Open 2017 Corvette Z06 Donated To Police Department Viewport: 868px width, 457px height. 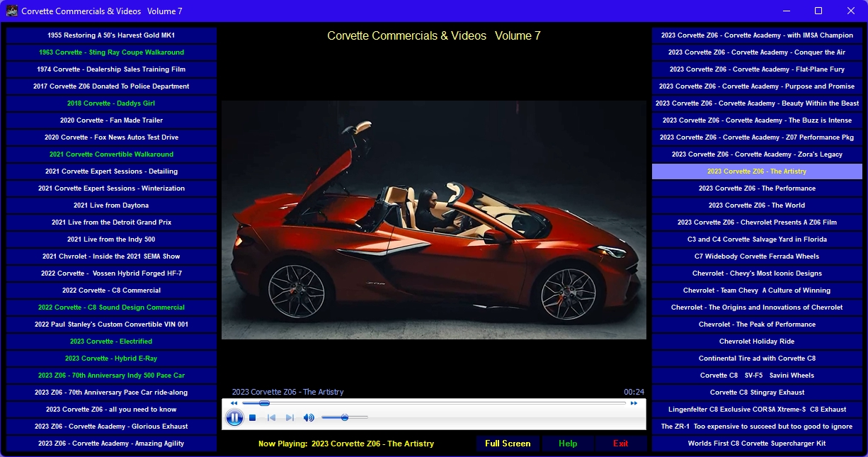(x=111, y=86)
